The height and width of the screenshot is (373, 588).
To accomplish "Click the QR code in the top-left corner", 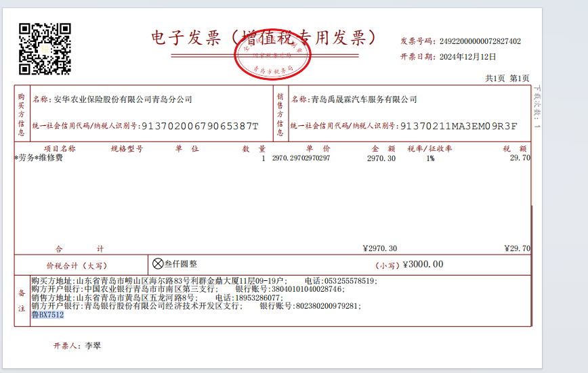I will point(45,48).
